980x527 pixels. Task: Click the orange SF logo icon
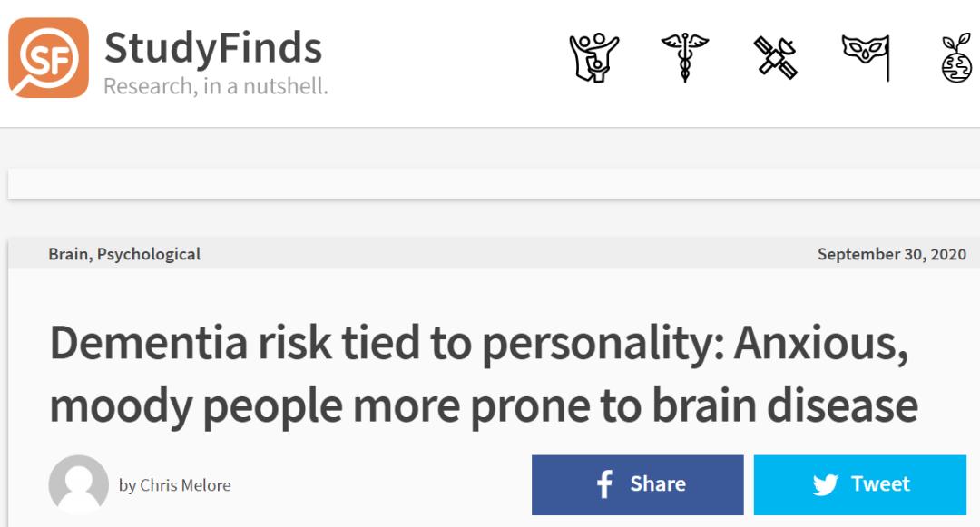[49, 57]
